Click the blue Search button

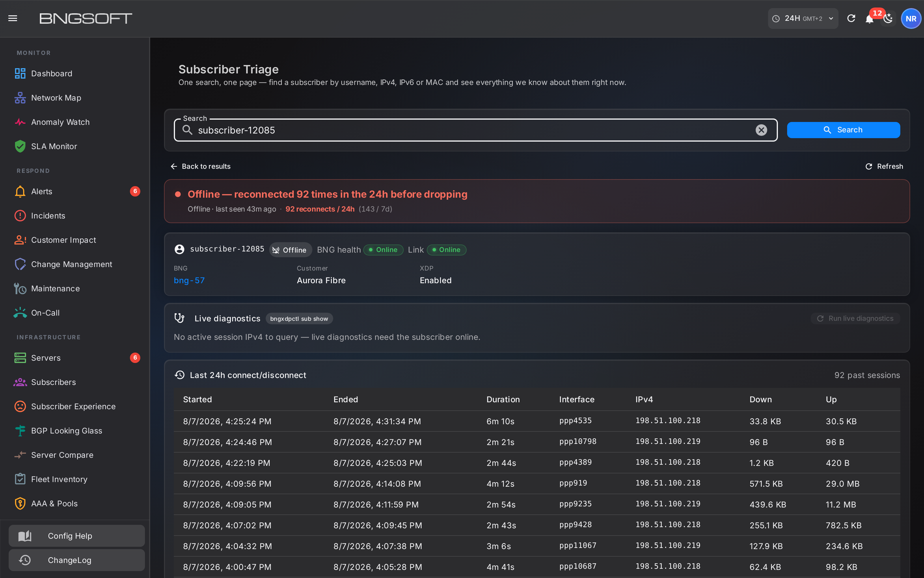click(843, 130)
